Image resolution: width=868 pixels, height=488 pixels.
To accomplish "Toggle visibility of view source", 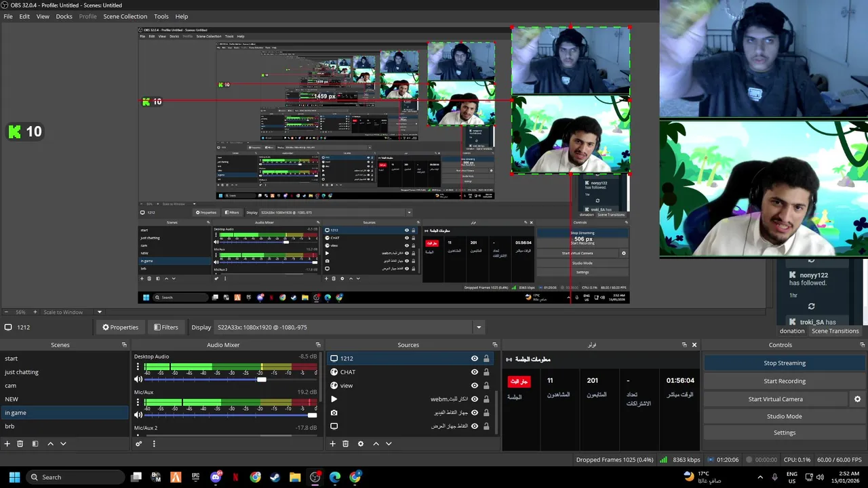I will 475,386.
